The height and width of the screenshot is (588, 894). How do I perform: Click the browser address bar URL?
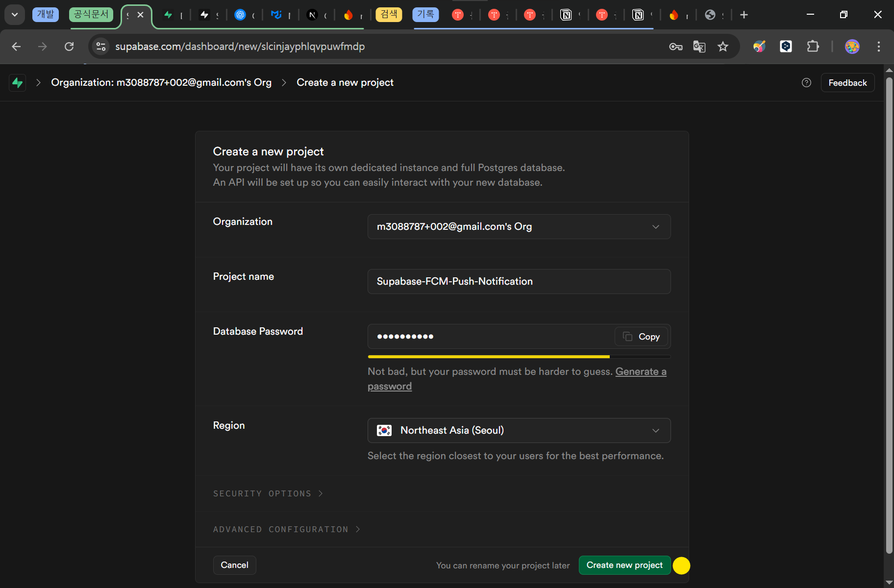pos(240,47)
